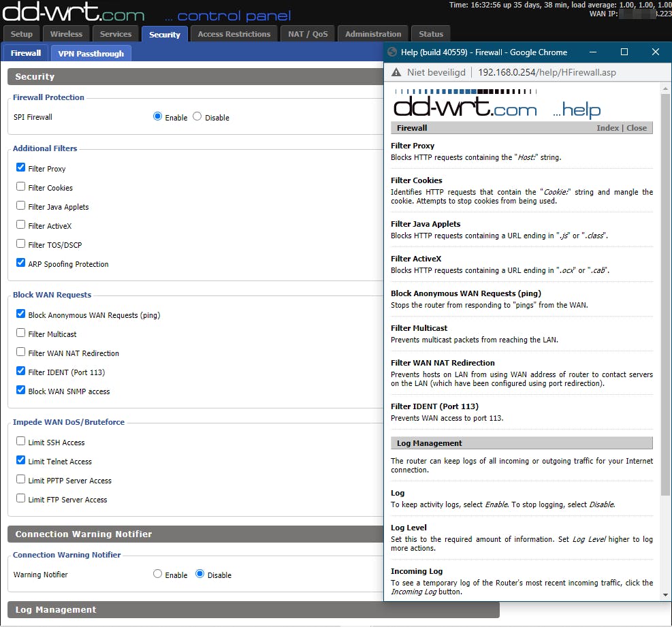Check the Filter Cookies checkbox
The image size is (672, 627).
20,187
